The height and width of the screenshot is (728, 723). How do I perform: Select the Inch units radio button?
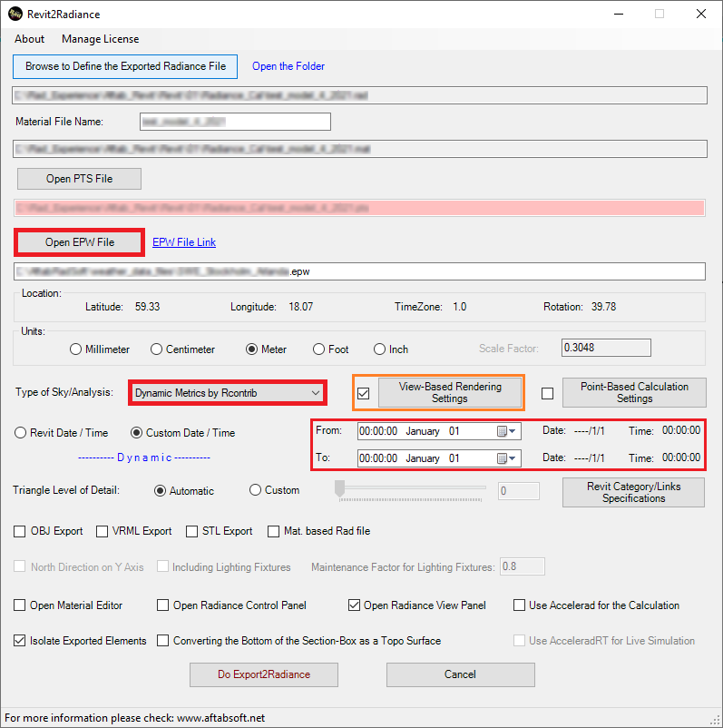pyautogui.click(x=379, y=349)
